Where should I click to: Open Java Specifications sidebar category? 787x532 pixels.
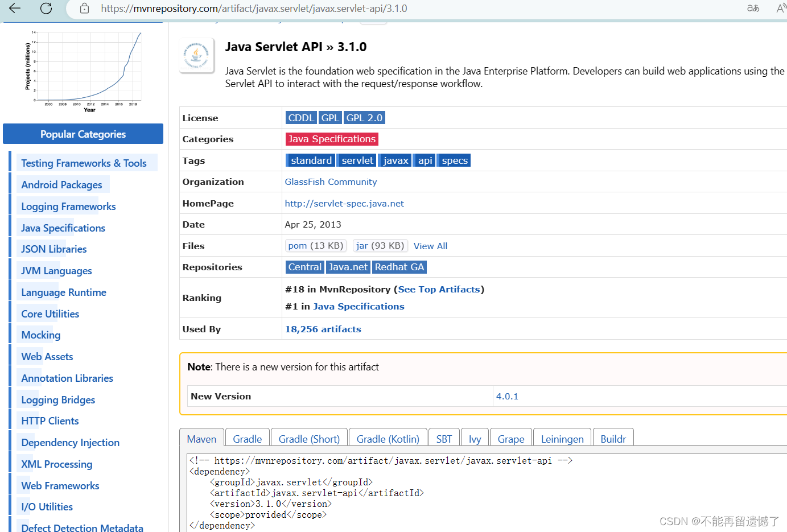(x=63, y=228)
